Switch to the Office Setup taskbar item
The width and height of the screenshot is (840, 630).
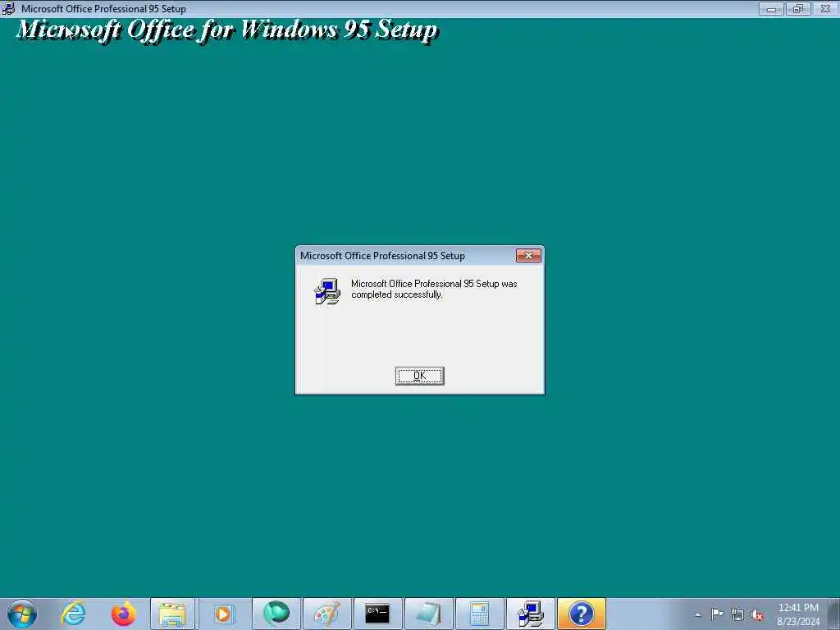click(x=531, y=614)
